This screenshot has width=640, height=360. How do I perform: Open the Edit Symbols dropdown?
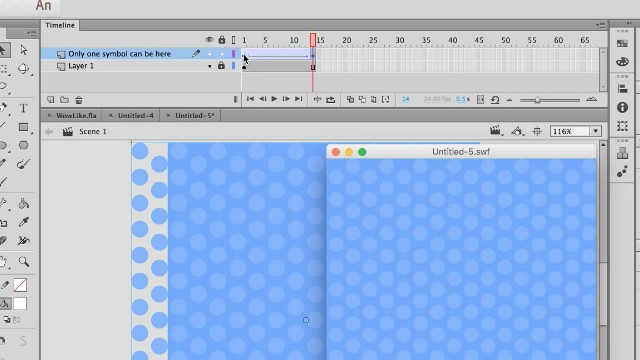pos(518,131)
